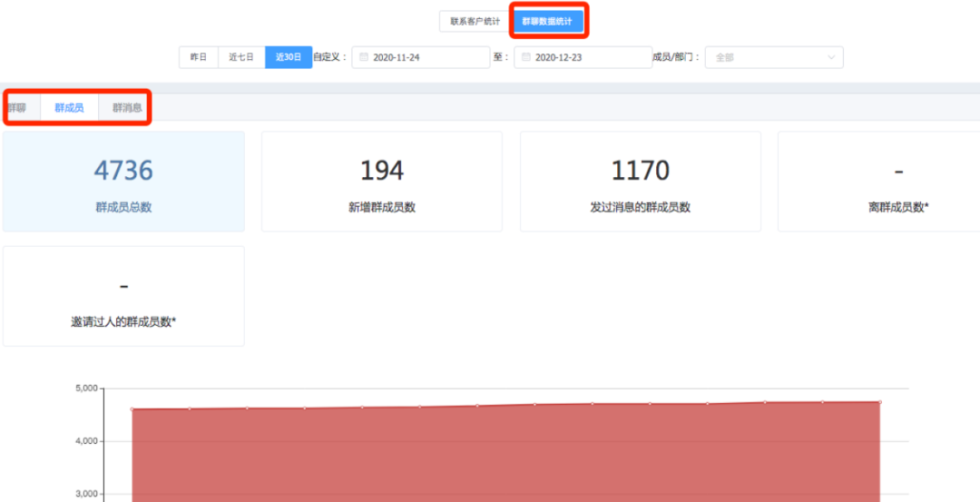Click the end date 2020-12-23 field
This screenshot has width=980, height=502.
point(583,57)
